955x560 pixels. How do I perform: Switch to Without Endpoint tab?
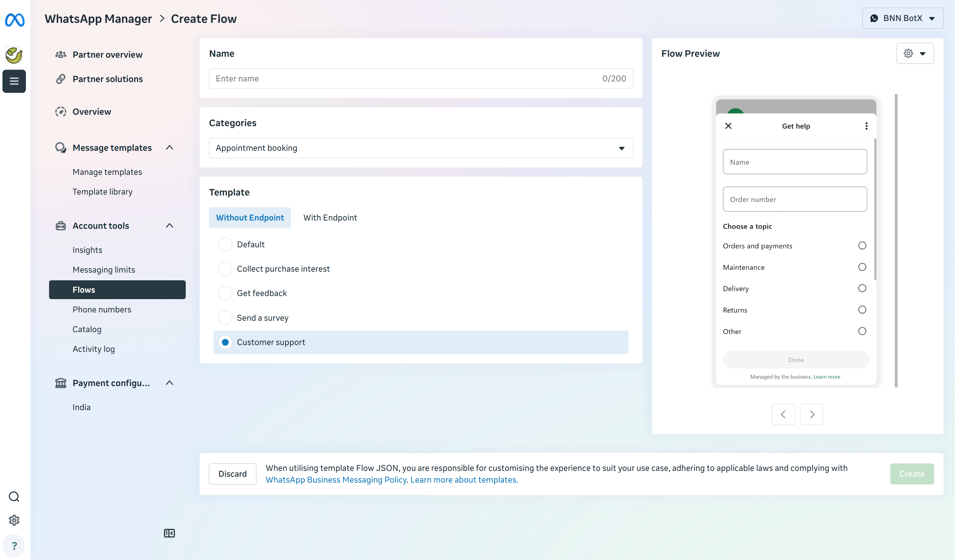point(250,218)
